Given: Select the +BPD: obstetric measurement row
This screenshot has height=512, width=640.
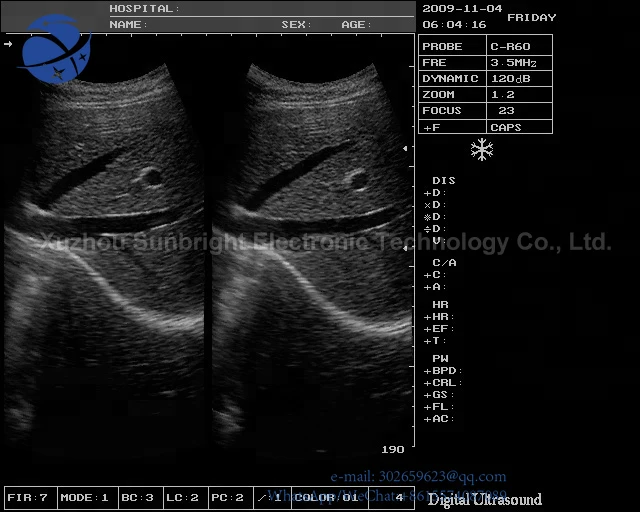Looking at the screenshot, I should click(x=443, y=371).
